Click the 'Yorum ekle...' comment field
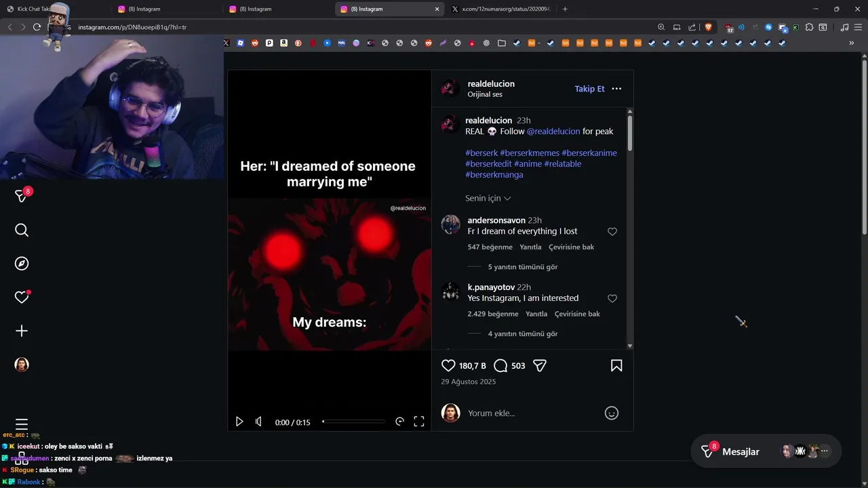 (x=532, y=413)
